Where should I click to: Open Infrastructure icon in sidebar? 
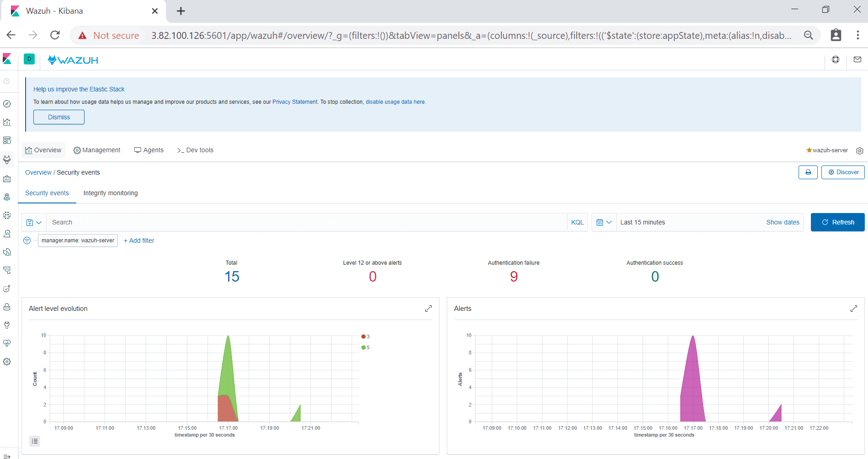click(7, 234)
